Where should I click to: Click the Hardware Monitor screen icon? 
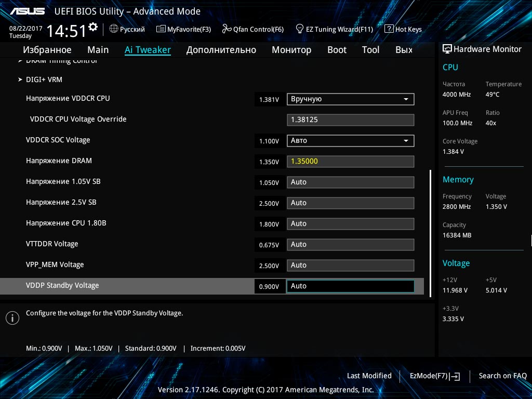pyautogui.click(x=447, y=49)
